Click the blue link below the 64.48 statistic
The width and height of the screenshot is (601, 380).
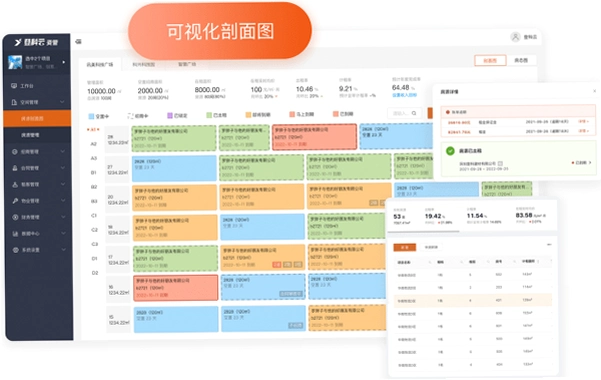(404, 95)
